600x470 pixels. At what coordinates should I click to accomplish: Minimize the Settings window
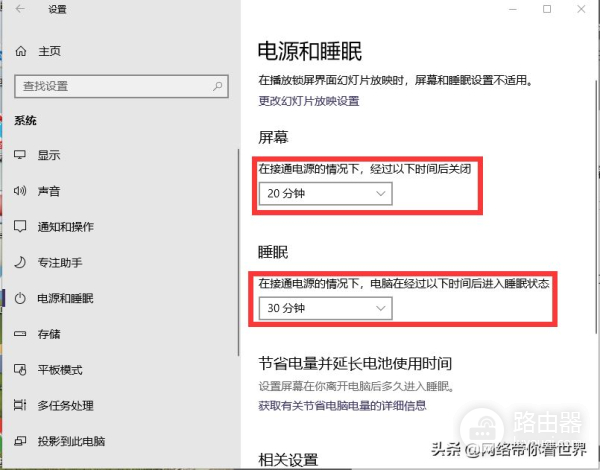click(513, 9)
